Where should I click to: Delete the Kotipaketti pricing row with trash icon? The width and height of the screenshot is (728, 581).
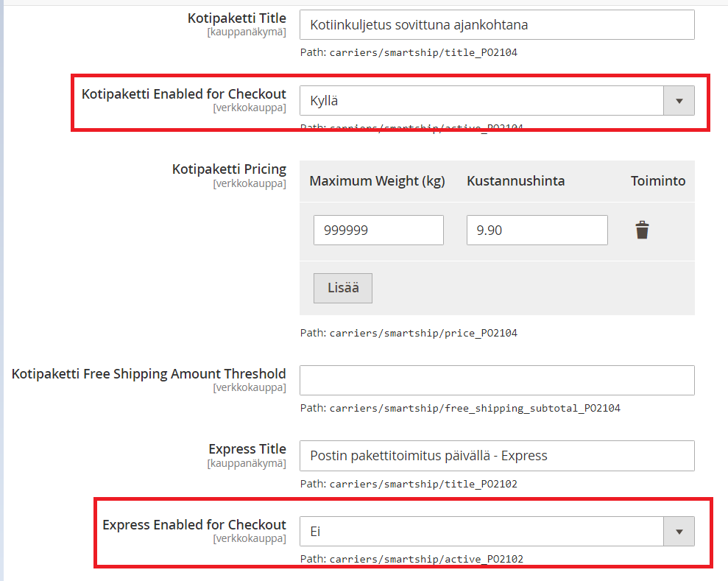point(643,230)
